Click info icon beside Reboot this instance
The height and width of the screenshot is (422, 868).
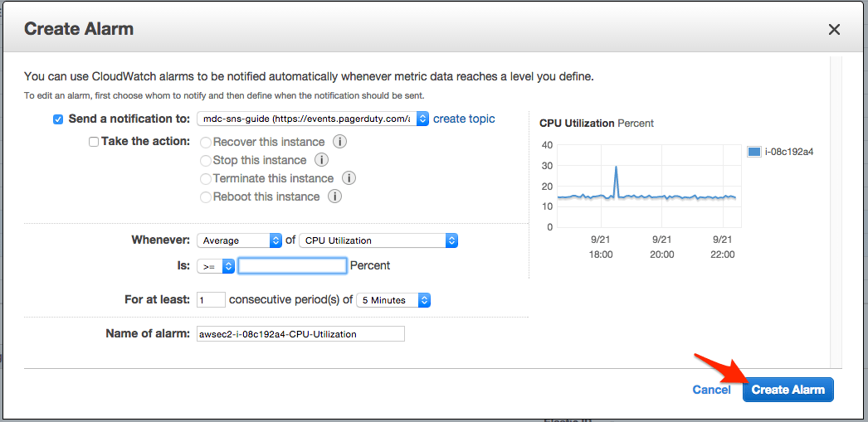click(334, 196)
